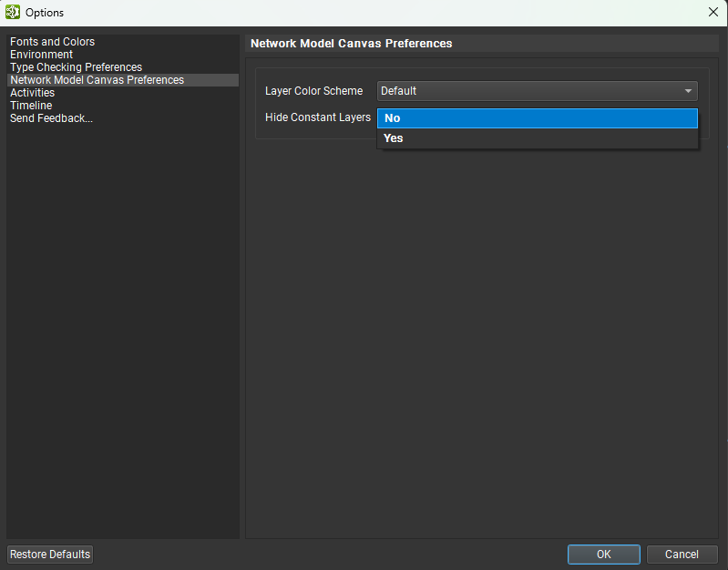This screenshot has height=570, width=728.
Task: Click the Layer Color Scheme label
Action: pyautogui.click(x=313, y=91)
